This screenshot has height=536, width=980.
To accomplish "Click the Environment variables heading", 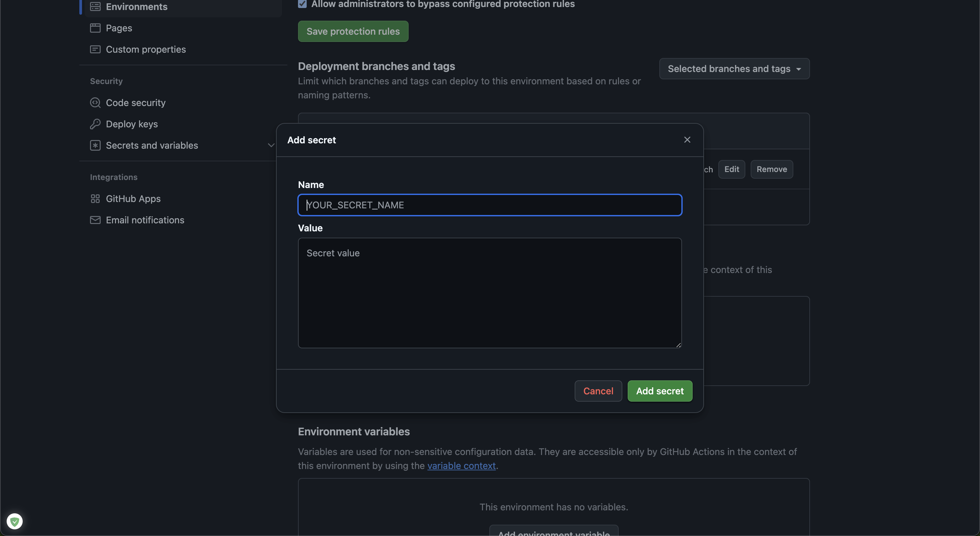I will (x=353, y=431).
